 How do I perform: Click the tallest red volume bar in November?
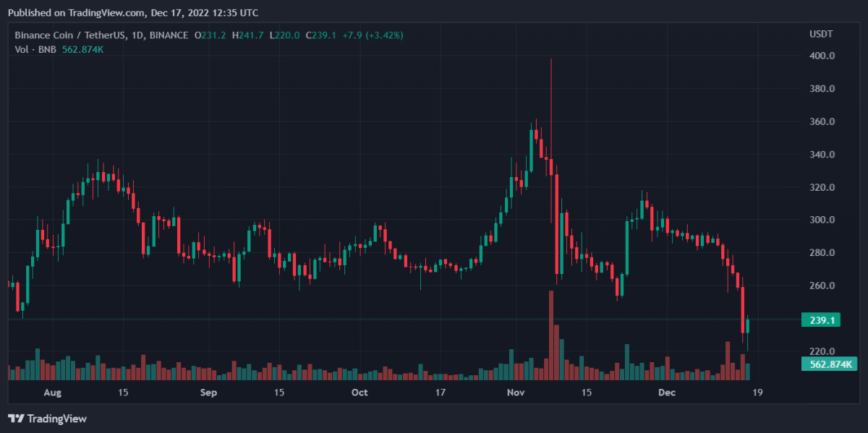(x=551, y=335)
